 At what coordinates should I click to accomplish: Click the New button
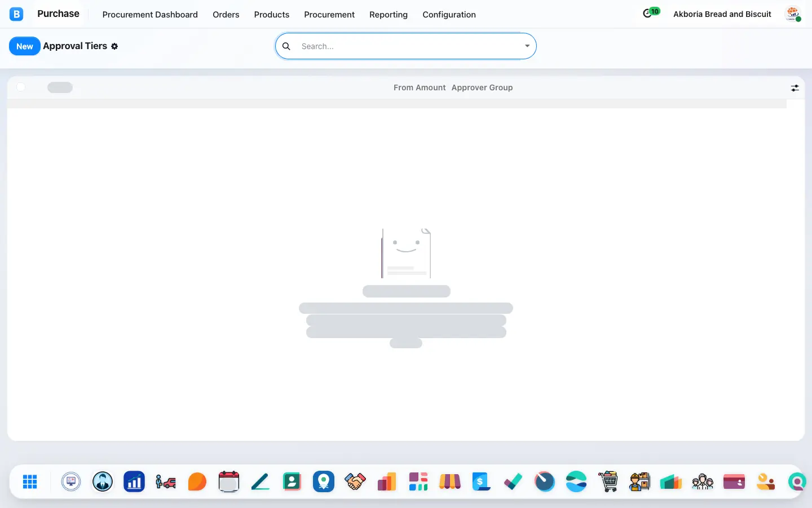point(25,46)
